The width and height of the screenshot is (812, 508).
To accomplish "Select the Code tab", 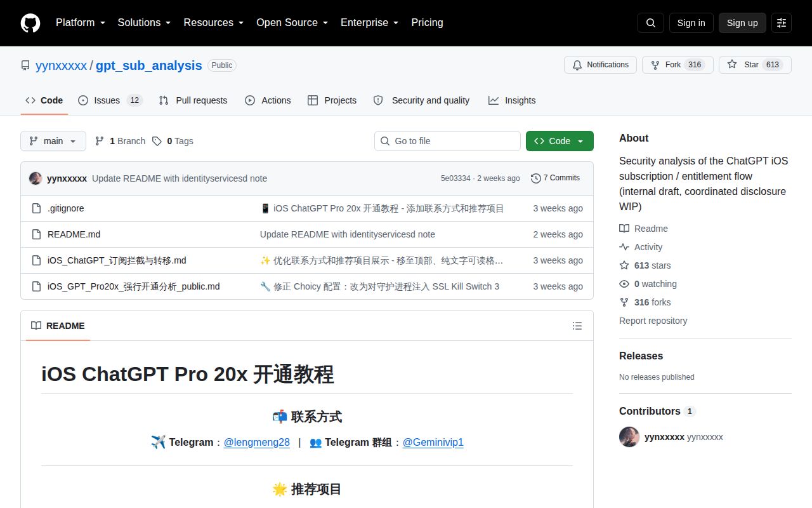I will (x=44, y=100).
